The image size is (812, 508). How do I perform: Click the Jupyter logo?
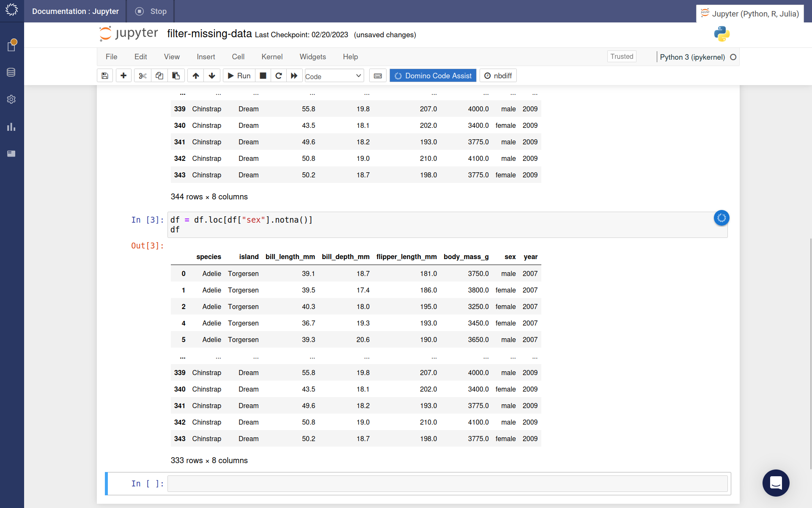[x=129, y=33]
